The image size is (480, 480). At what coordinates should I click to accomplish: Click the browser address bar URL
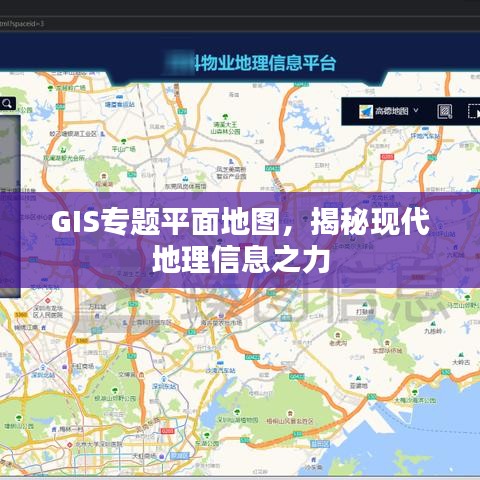pos(22,24)
